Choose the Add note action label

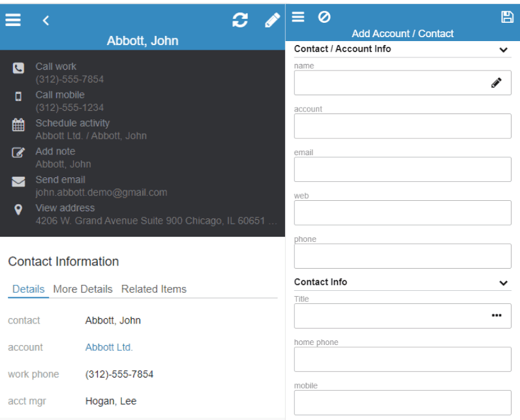point(55,151)
